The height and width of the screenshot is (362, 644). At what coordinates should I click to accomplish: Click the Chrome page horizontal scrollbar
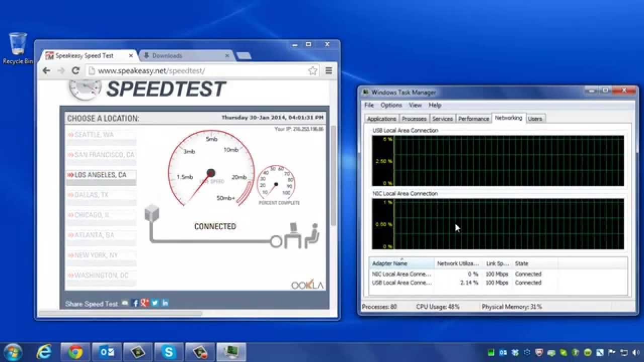pos(121,313)
